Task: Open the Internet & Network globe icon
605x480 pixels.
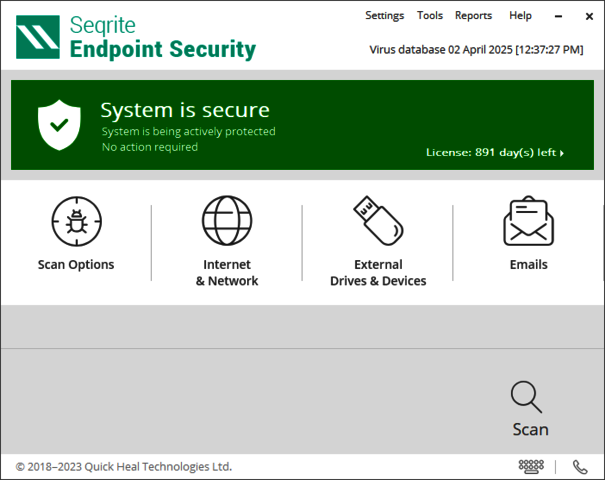Action: tap(227, 221)
